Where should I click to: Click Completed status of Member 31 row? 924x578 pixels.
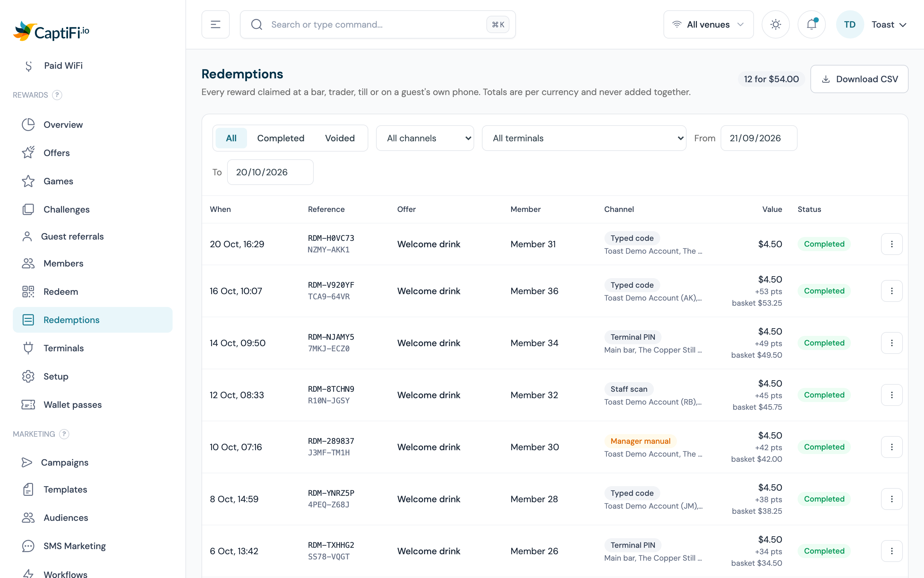point(824,244)
